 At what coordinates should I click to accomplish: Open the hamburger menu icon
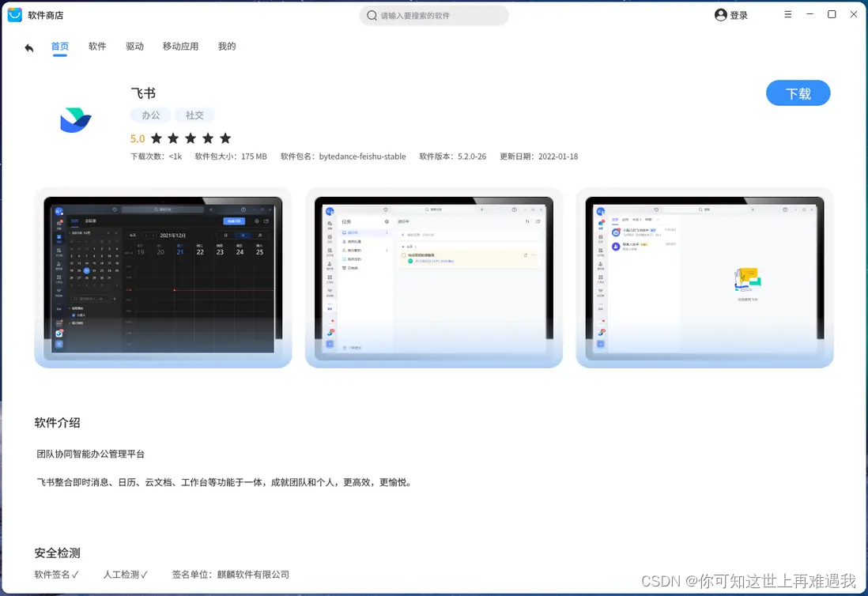(787, 14)
